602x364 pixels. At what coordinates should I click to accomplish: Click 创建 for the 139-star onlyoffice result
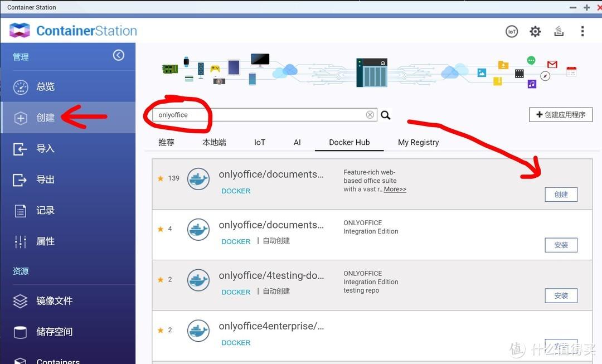tap(561, 195)
